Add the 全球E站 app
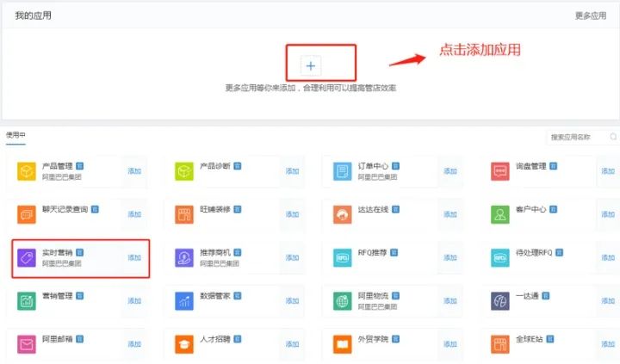 pos(608,344)
